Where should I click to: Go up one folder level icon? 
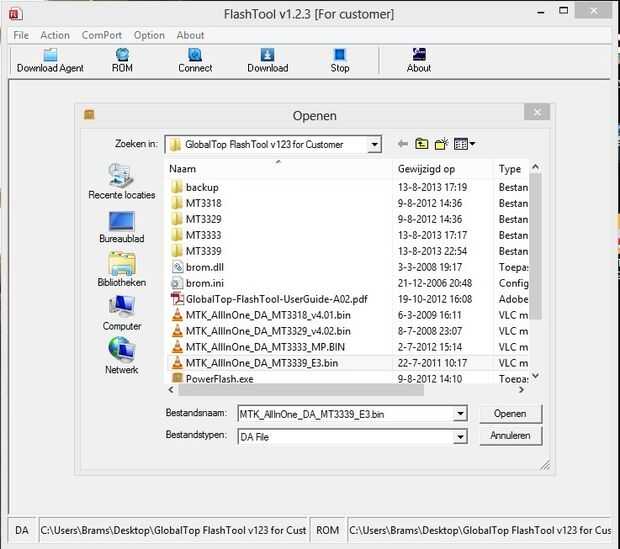[422, 144]
